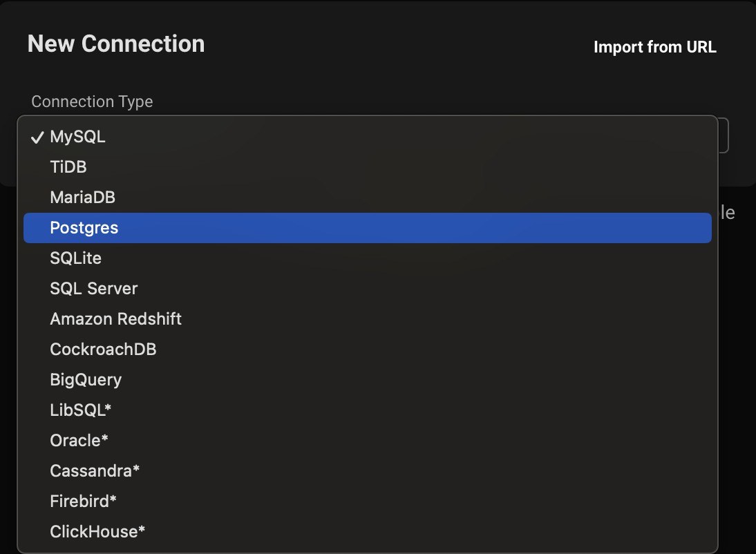Image resolution: width=756 pixels, height=554 pixels.
Task: Open the Import from URL option
Action: tap(655, 47)
